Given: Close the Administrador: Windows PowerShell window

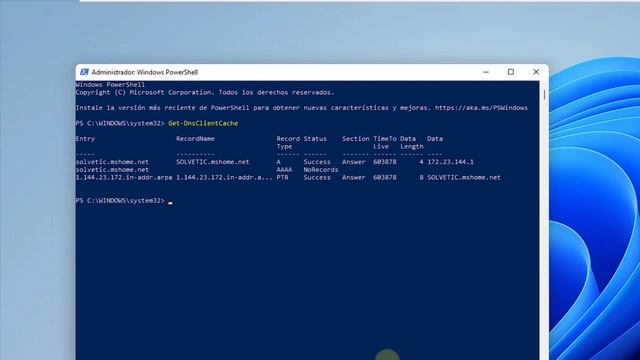Looking at the screenshot, I should coord(536,72).
